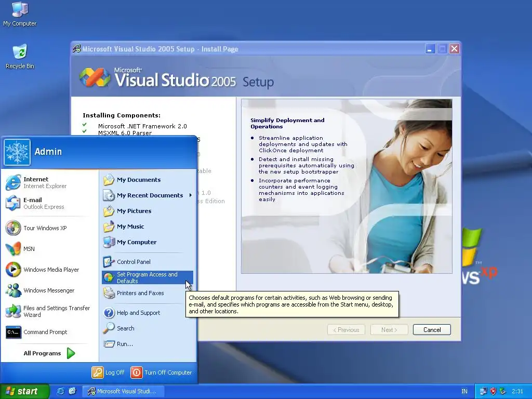Expand My Recent Documents submenu
532x399 pixels.
click(x=147, y=195)
